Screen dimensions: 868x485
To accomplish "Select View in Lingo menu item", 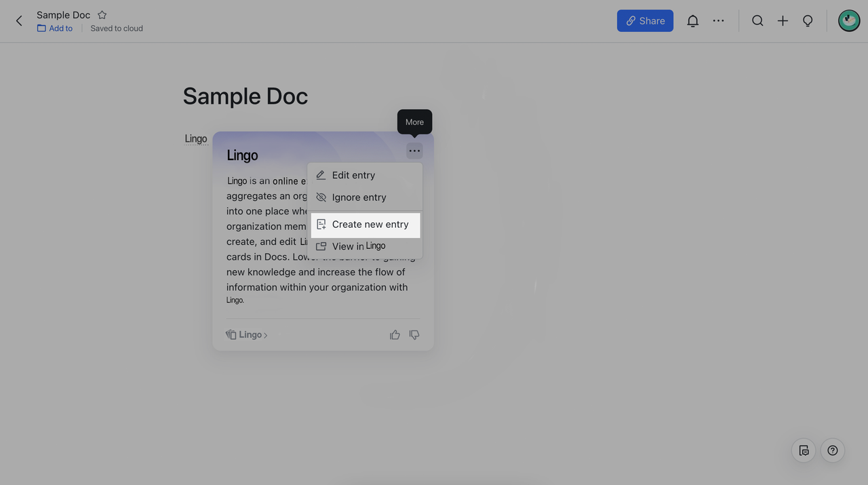I will point(358,246).
